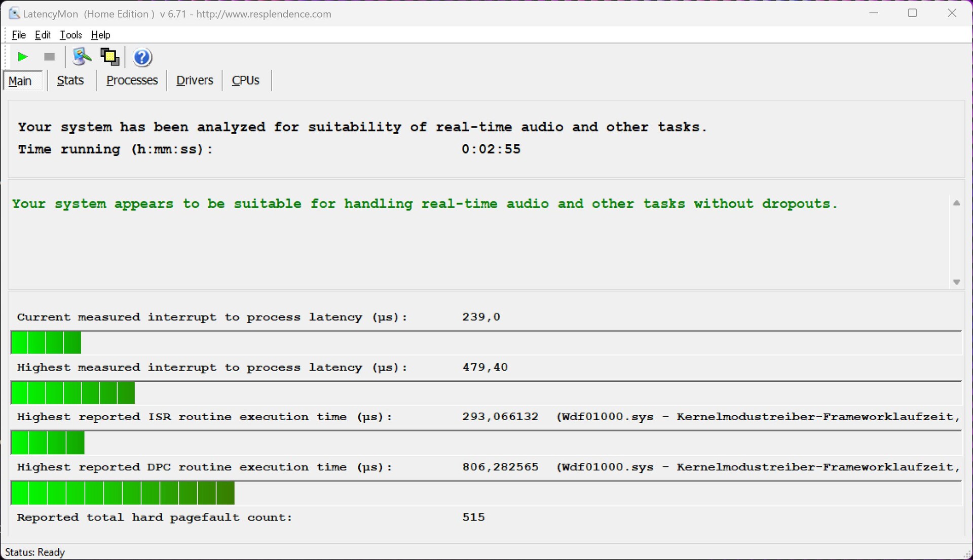
Task: Switch to the Stats tab
Action: click(x=70, y=81)
